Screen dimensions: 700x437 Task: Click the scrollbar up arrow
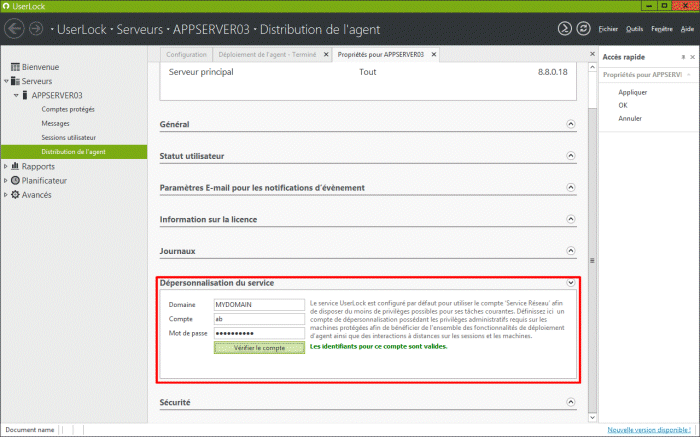coord(592,67)
